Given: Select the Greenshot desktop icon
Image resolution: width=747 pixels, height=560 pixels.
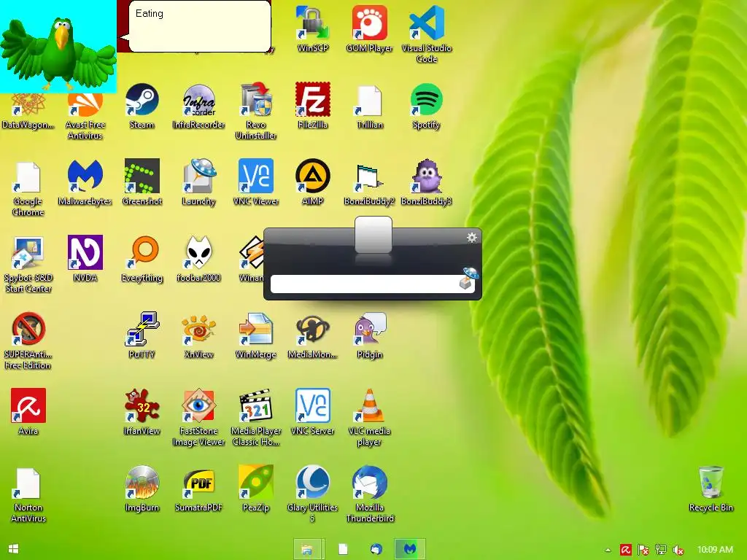Looking at the screenshot, I should [x=142, y=182].
